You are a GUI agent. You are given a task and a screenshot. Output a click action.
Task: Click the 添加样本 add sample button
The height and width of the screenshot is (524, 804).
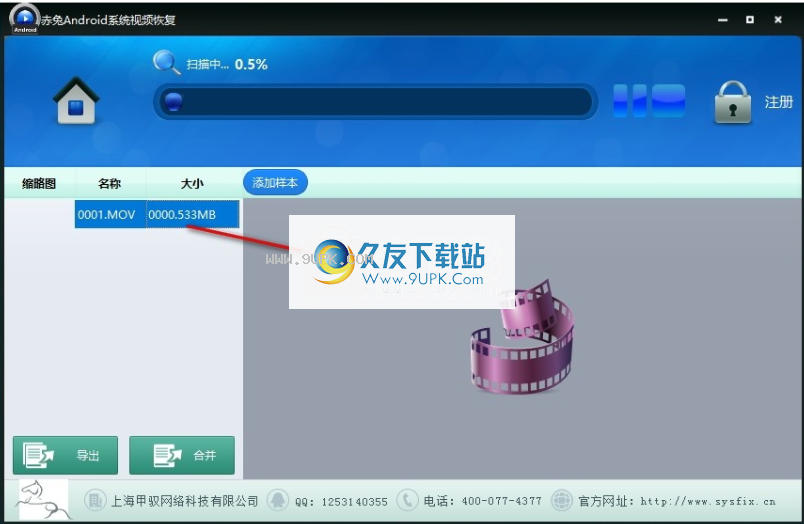point(275,183)
